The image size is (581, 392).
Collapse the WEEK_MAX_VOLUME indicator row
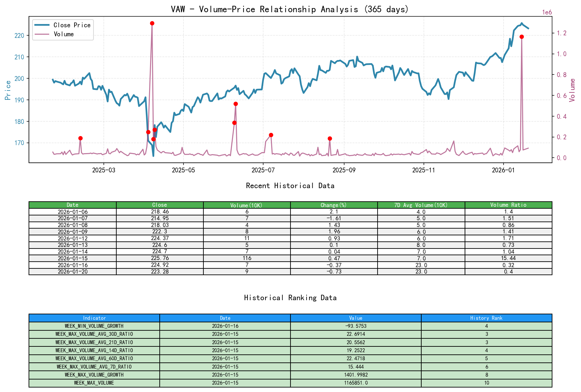pos(94,383)
